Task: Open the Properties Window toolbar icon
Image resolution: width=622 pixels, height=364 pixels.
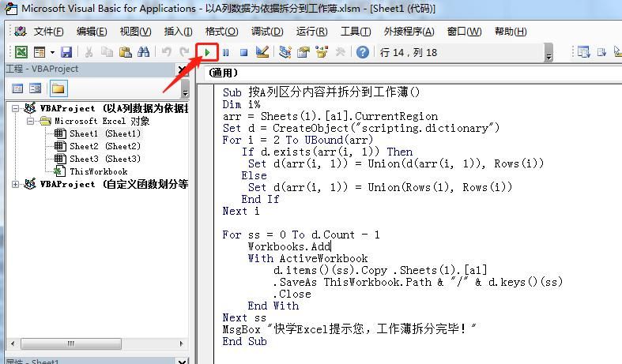Action: click(x=303, y=52)
